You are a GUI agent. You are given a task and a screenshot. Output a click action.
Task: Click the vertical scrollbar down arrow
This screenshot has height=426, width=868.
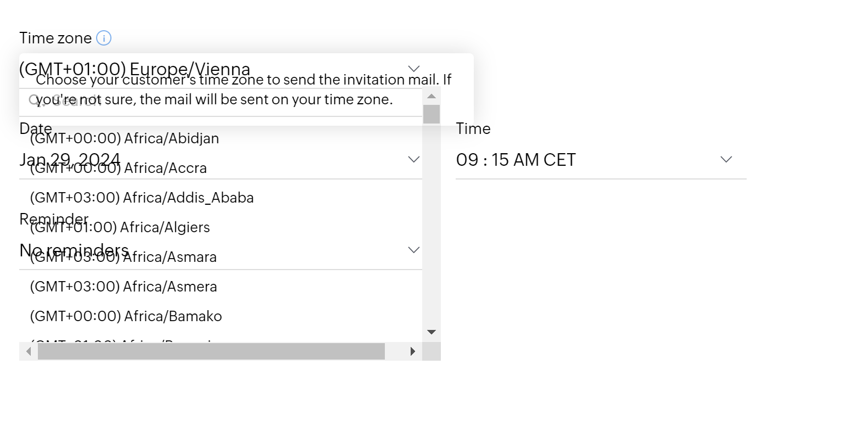click(x=432, y=332)
